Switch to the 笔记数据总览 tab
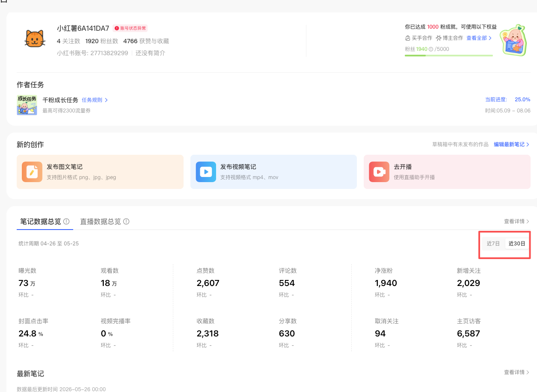The image size is (537, 392). point(41,221)
